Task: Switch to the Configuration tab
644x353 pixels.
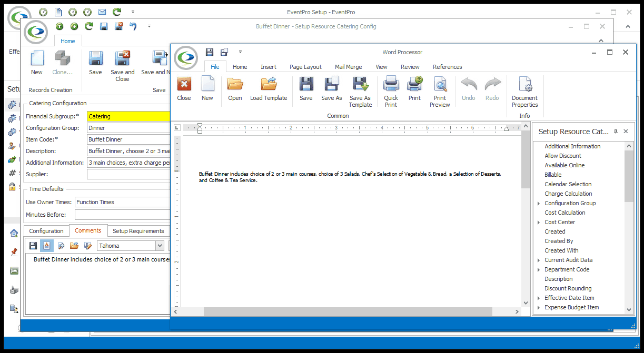Action: pos(46,231)
